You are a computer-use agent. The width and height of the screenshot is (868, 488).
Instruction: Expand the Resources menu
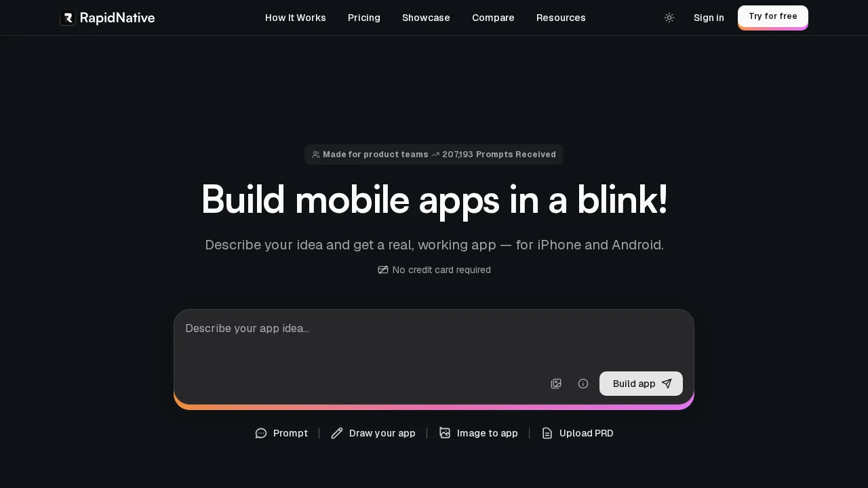561,18
